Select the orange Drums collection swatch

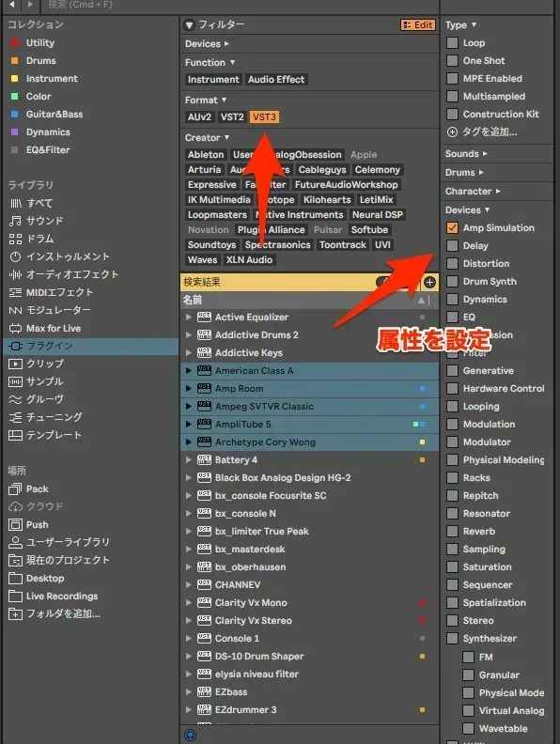pyautogui.click(x=15, y=61)
